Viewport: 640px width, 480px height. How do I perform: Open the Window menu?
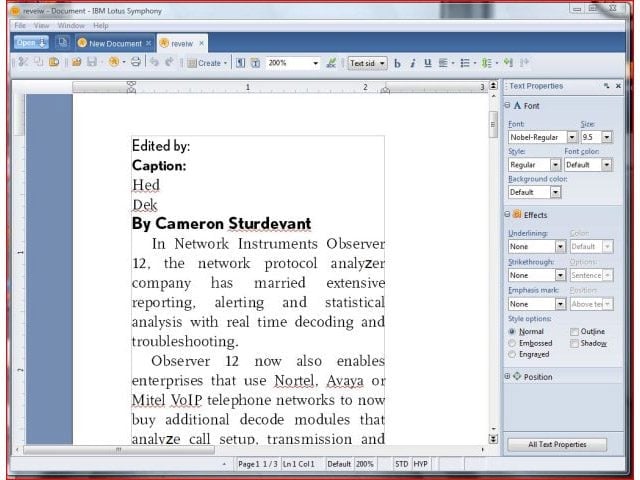coord(71,26)
